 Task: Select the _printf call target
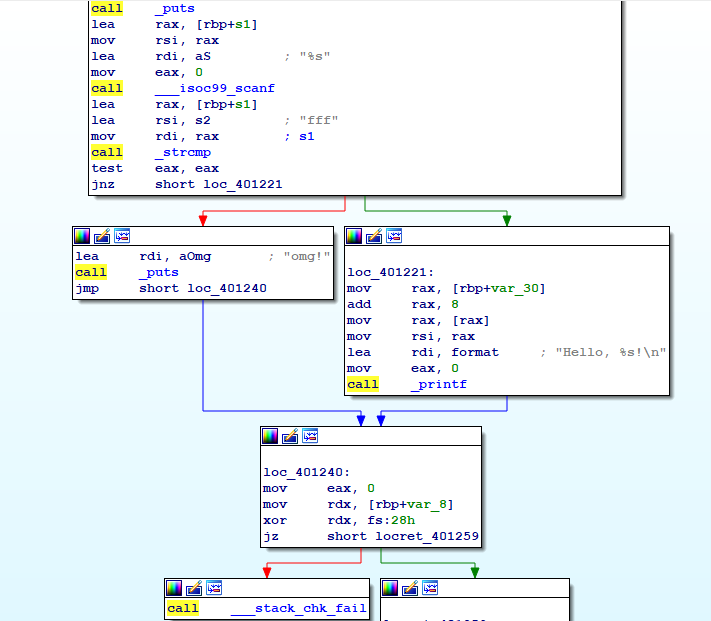(438, 384)
